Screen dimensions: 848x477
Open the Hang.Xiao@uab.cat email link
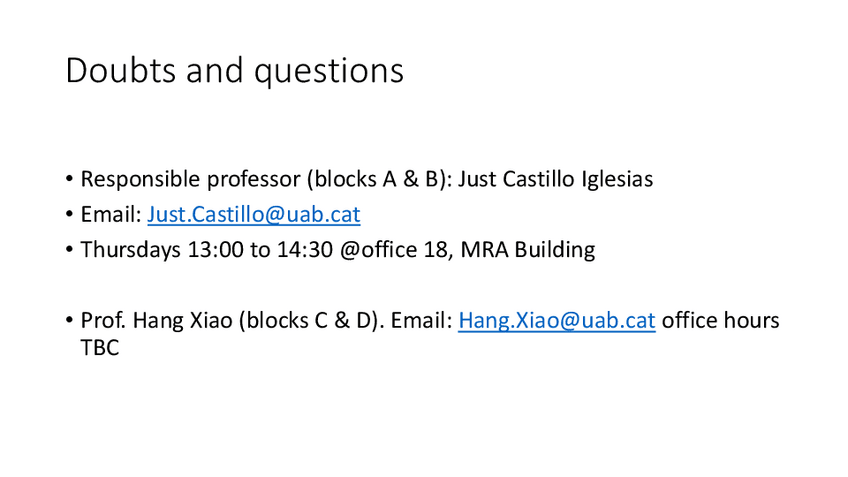point(556,320)
